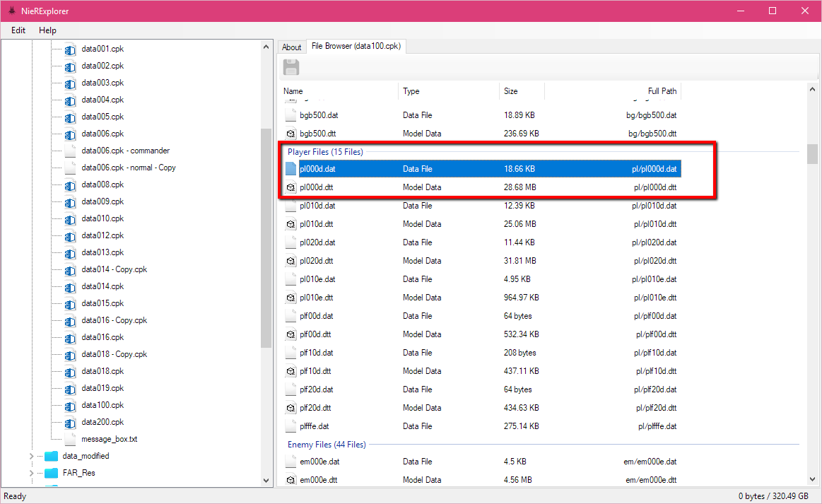Click the model icon beside plf10d.dtt

pyautogui.click(x=291, y=371)
